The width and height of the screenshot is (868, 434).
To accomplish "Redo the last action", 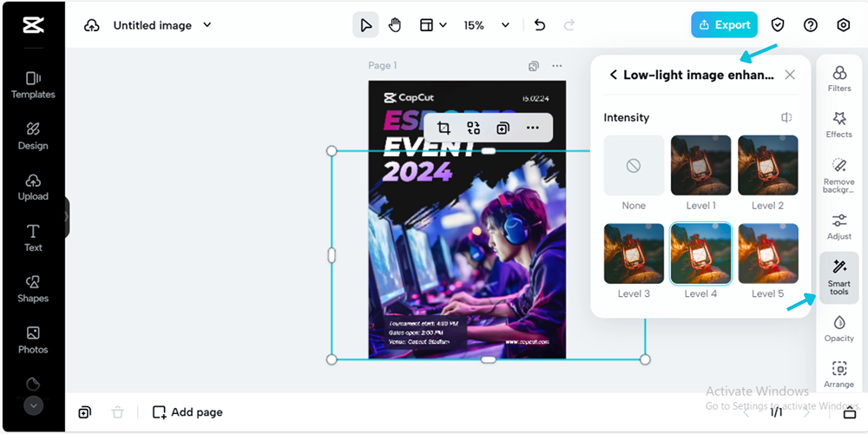I will tap(569, 25).
